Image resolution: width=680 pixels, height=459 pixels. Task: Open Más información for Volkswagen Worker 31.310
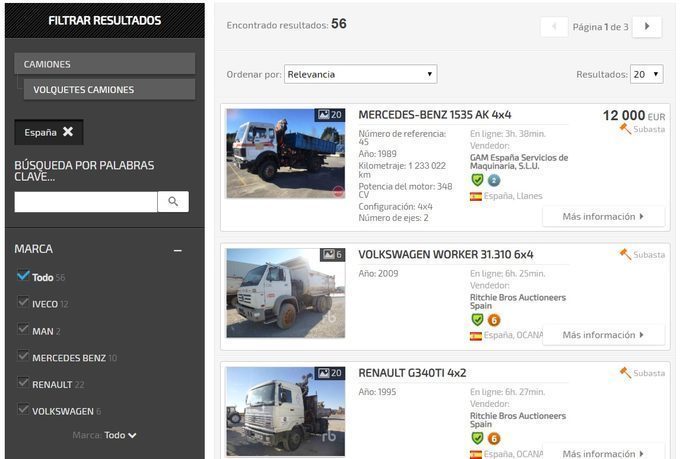603,335
